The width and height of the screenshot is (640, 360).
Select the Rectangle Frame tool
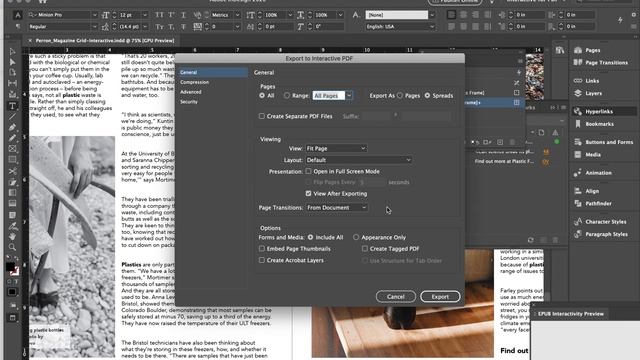[x=12, y=149]
